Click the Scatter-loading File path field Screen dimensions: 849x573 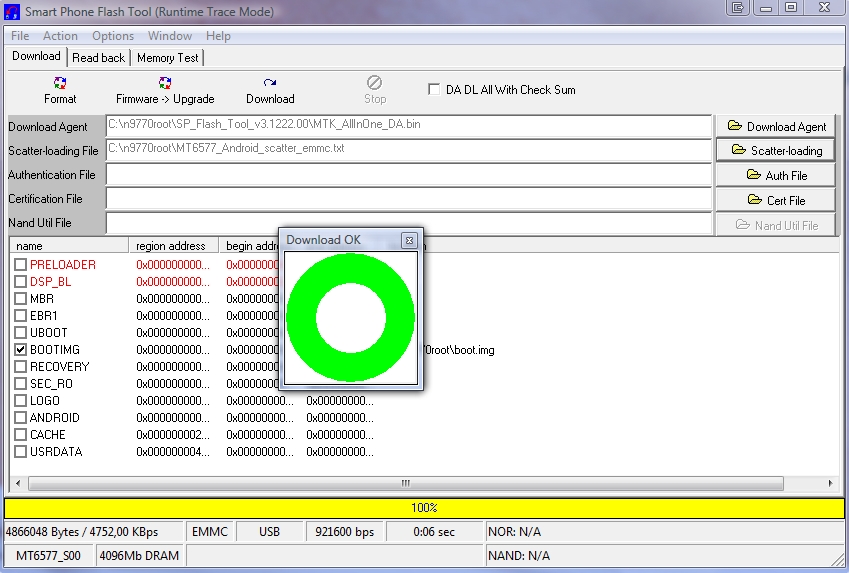[408, 150]
